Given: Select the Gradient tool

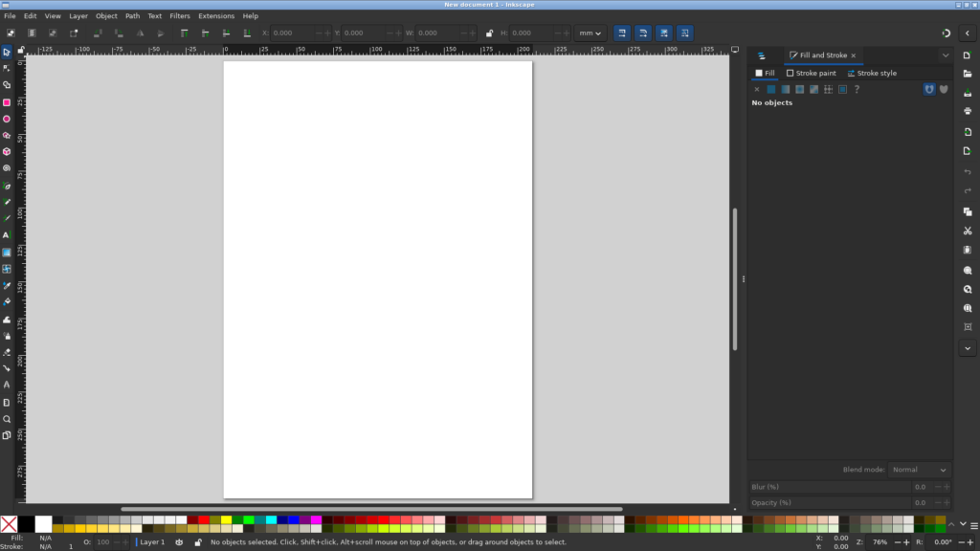Looking at the screenshot, I should (x=7, y=253).
